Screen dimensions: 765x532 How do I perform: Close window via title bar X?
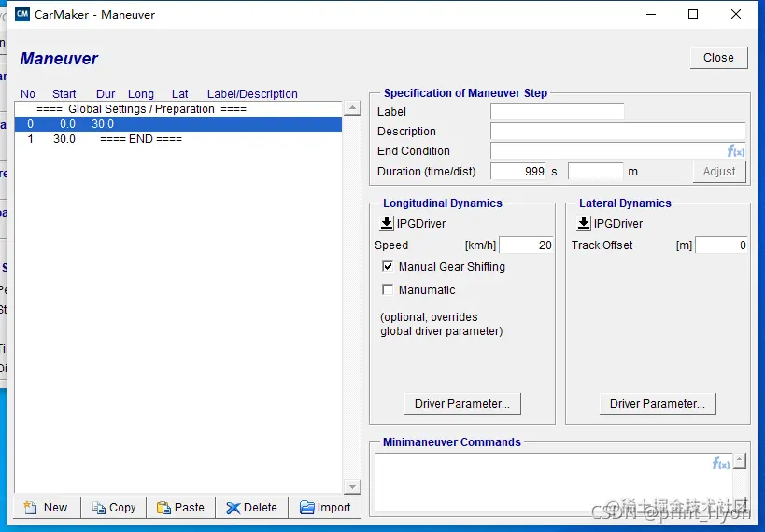736,14
